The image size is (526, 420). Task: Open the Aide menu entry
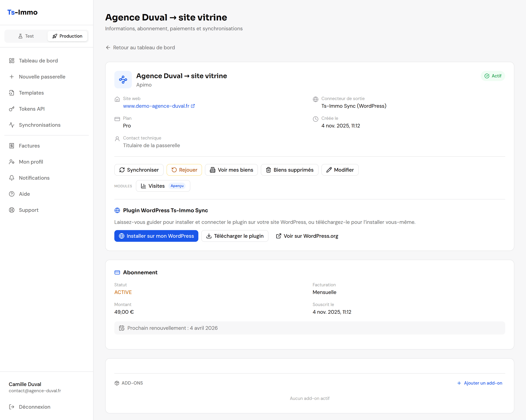tap(47, 194)
